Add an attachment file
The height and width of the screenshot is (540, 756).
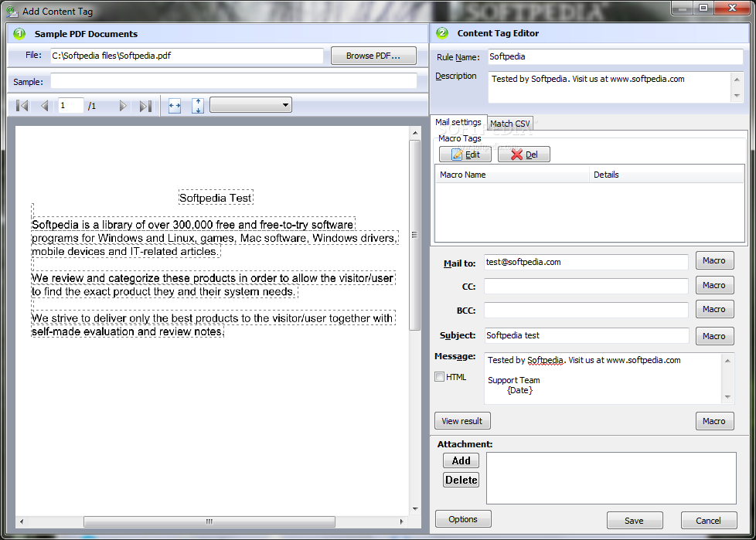click(x=461, y=460)
